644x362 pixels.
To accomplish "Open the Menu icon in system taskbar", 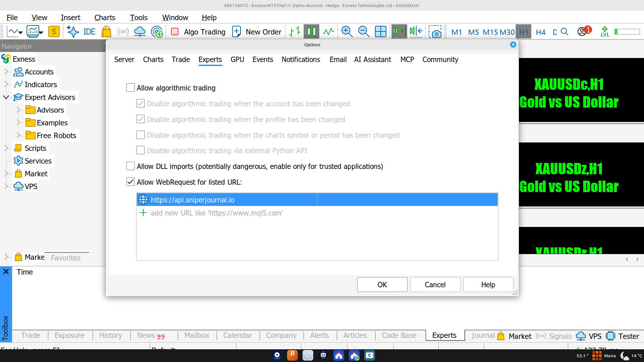I will click(604, 356).
